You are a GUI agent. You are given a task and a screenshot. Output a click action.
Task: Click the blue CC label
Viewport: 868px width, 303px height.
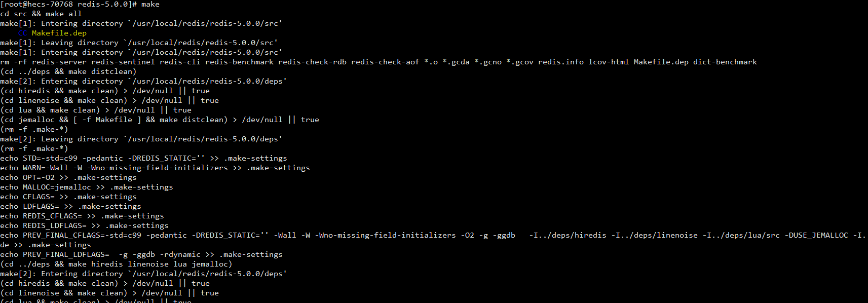tap(22, 33)
